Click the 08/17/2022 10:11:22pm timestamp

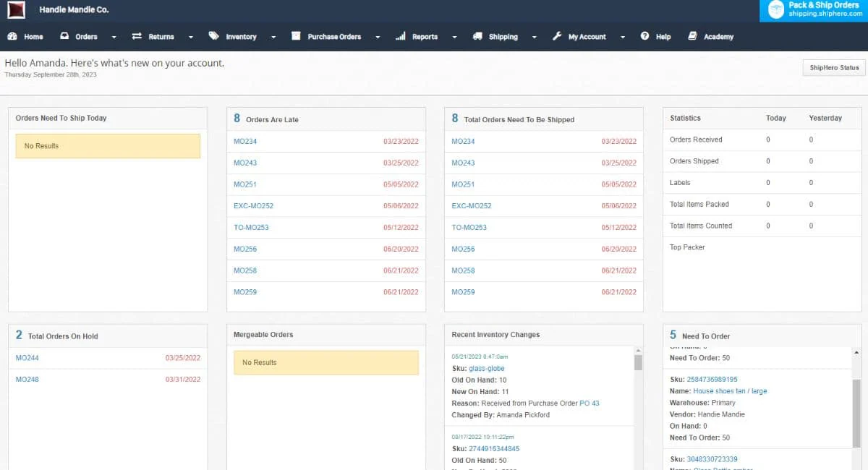coord(483,437)
